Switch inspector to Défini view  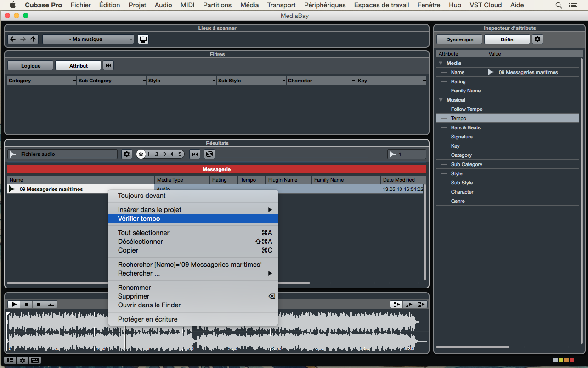pyautogui.click(x=507, y=40)
